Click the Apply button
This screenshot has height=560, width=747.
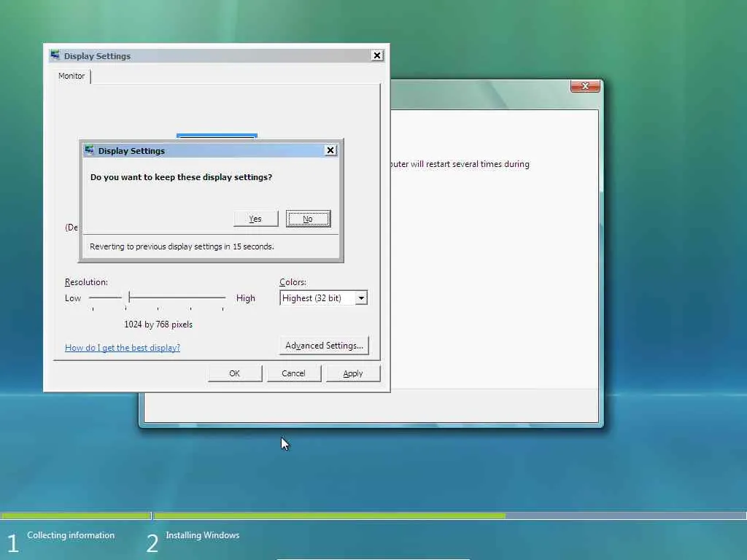(353, 373)
